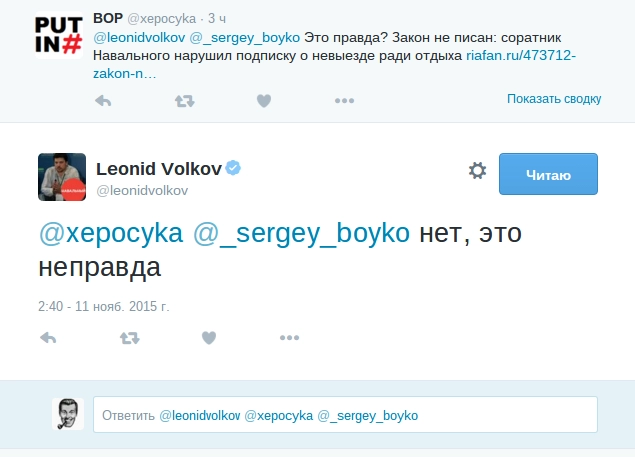Open the PUTIN# avatar of BOP
This screenshot has width=635, height=457.
(x=58, y=34)
